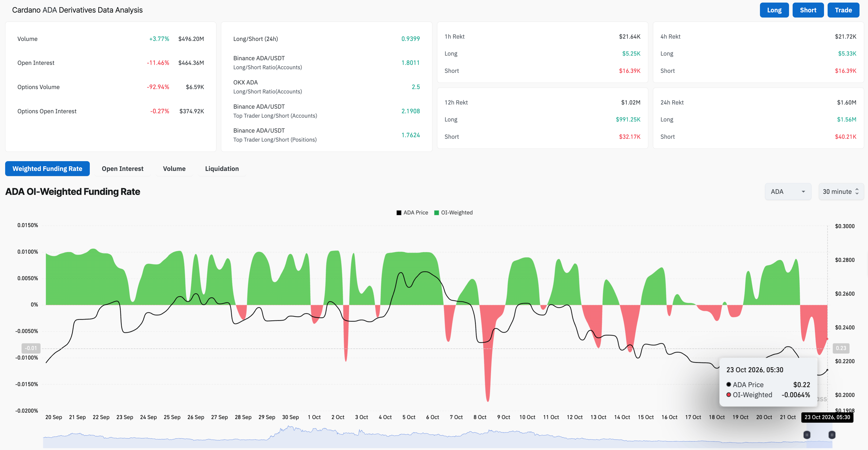Viewport: 868px width, 450px height.
Task: Click the blue Long button
Action: click(774, 10)
